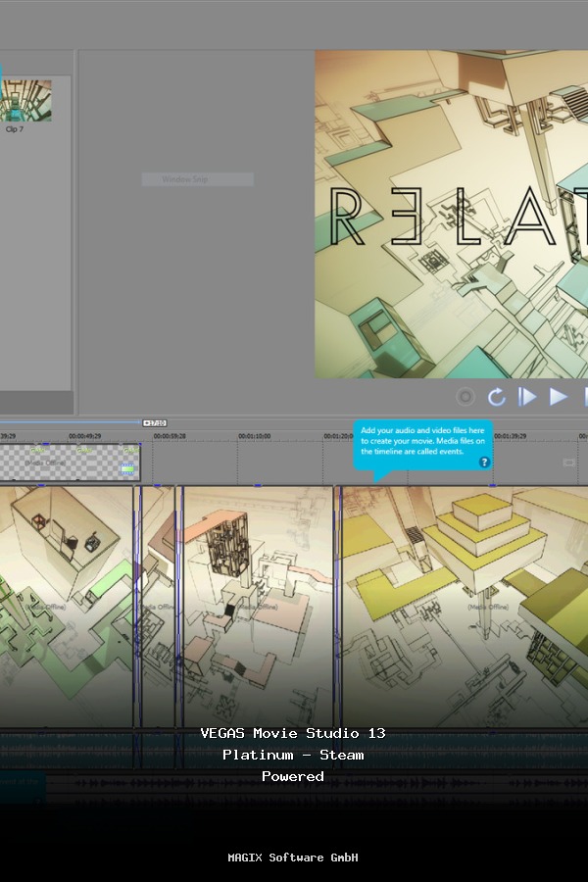This screenshot has height=882, width=588.
Task: Click the Loop Playback circular arrow
Action: [496, 397]
